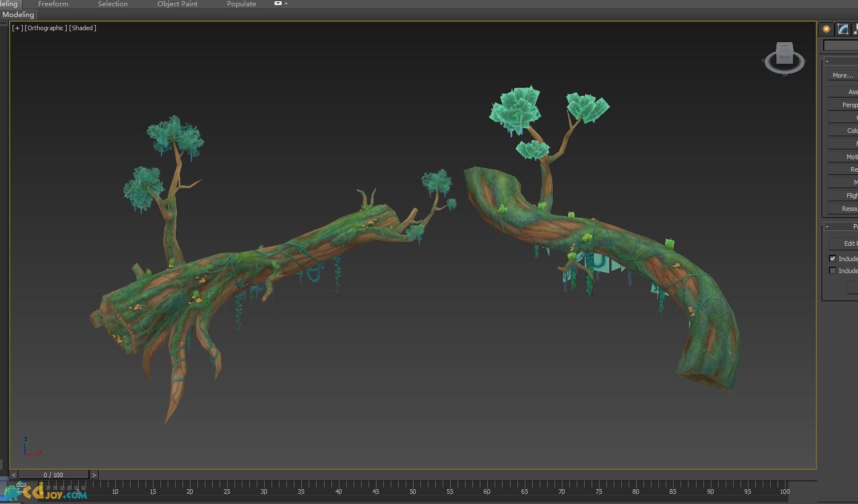Click frame 60 on the timeline
Screen dimensions: 858x504
[x=487, y=491]
